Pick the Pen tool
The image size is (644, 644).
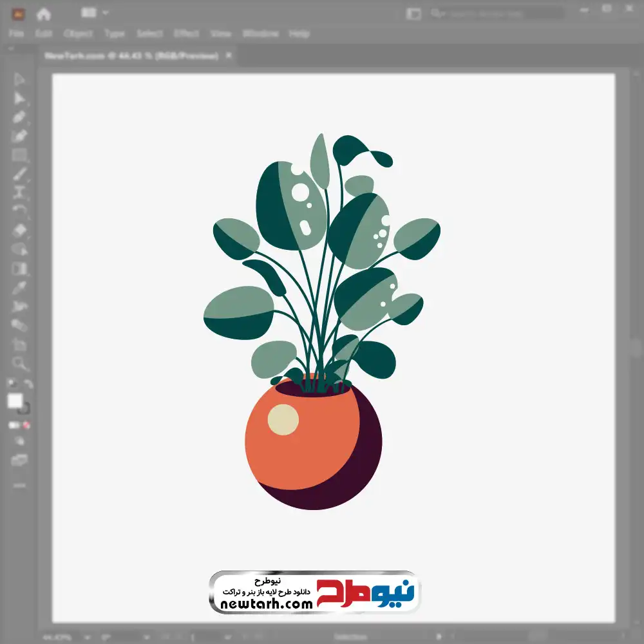pyautogui.click(x=19, y=117)
